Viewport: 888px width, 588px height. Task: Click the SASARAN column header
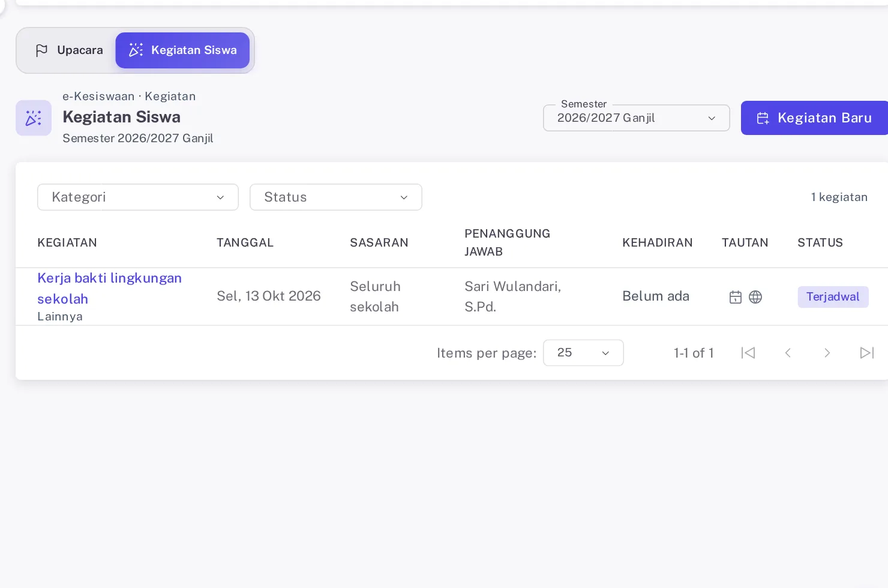pos(379,242)
